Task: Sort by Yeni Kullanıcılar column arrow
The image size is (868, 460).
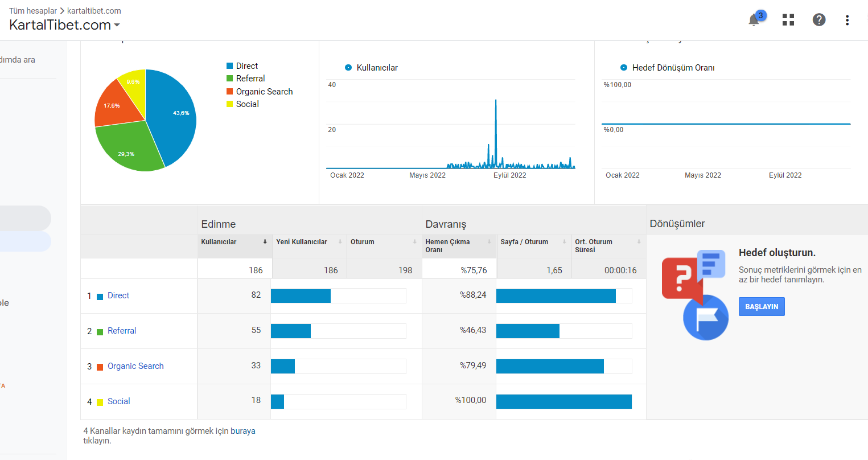Action: point(340,242)
